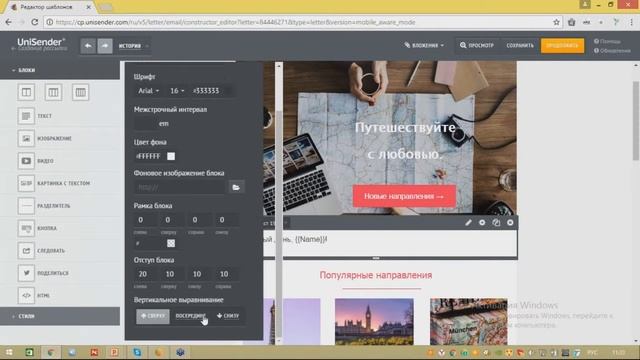Select the Видео block icon
The height and width of the screenshot is (360, 640).
tap(26, 161)
